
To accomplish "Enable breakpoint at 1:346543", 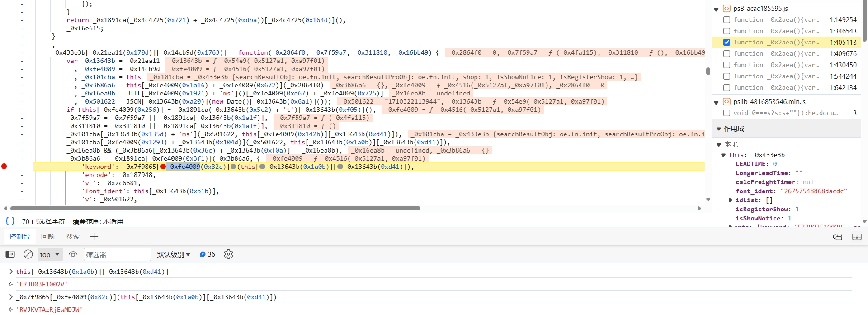I will pyautogui.click(x=726, y=31).
